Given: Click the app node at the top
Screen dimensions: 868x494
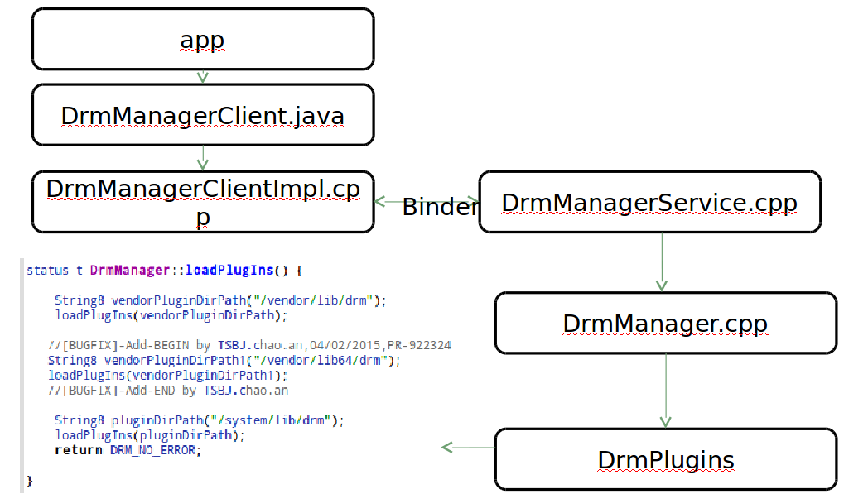Looking at the screenshot, I should coord(202,39).
